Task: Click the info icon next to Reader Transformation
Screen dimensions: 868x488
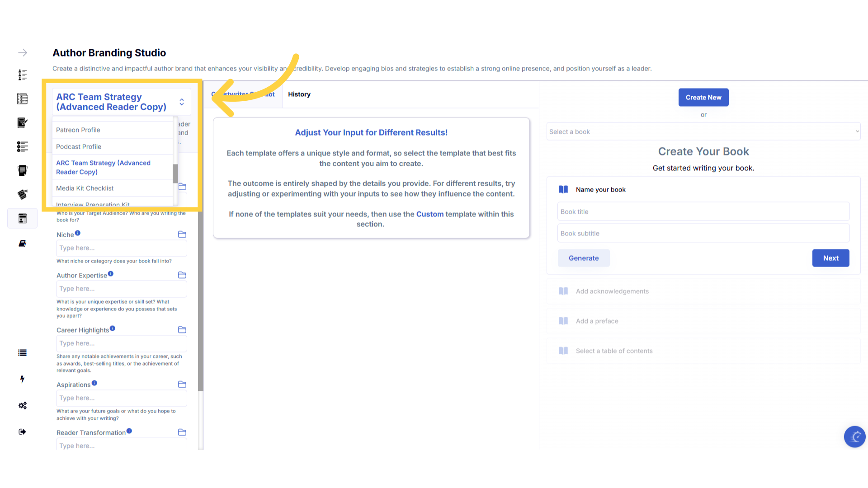Action: pyautogui.click(x=129, y=431)
